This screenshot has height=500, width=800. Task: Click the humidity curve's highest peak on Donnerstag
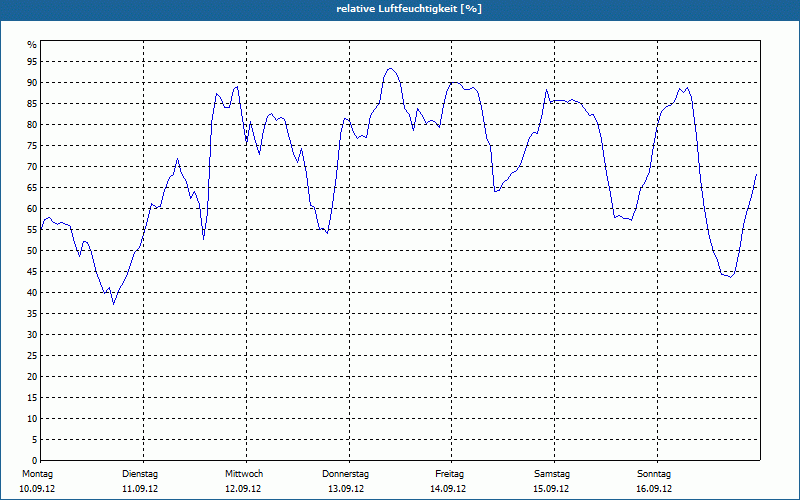391,68
